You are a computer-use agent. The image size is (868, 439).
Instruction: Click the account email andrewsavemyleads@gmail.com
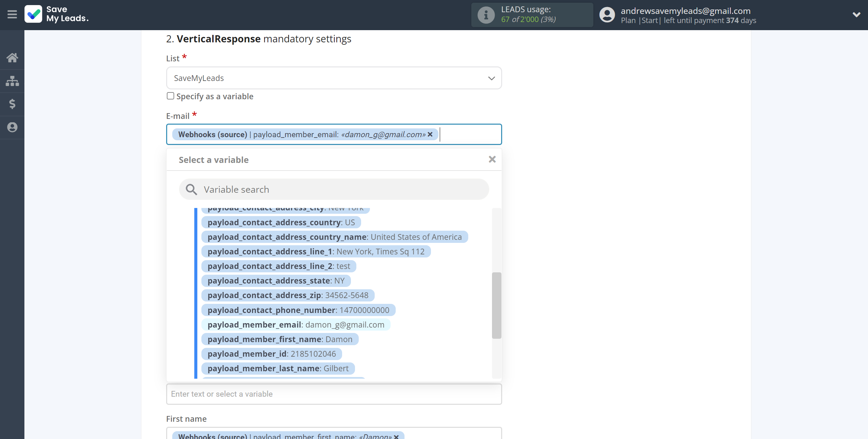coord(686,11)
